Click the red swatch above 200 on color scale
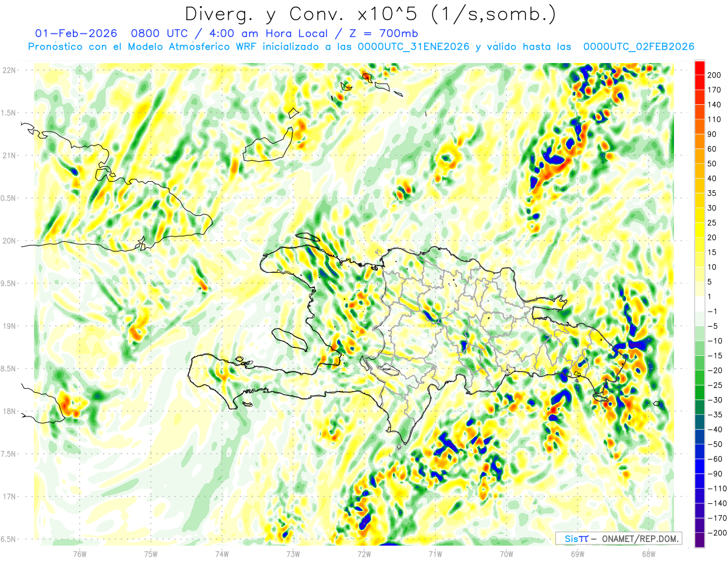Screen dimensions: 728x562 tap(699, 68)
